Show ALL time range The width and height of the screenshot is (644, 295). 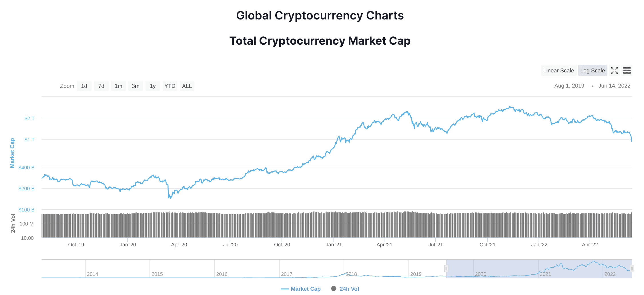187,86
